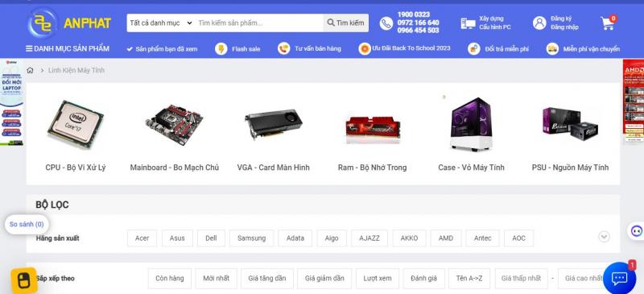
Task: Open the DANH MỤC SẢN PHẨM menu
Action: click(x=68, y=48)
